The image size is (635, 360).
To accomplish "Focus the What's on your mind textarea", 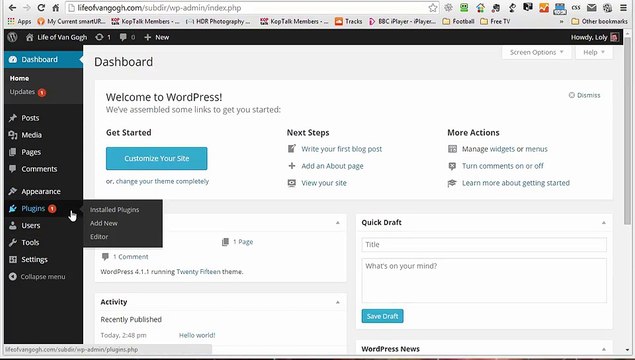I will pos(484,281).
